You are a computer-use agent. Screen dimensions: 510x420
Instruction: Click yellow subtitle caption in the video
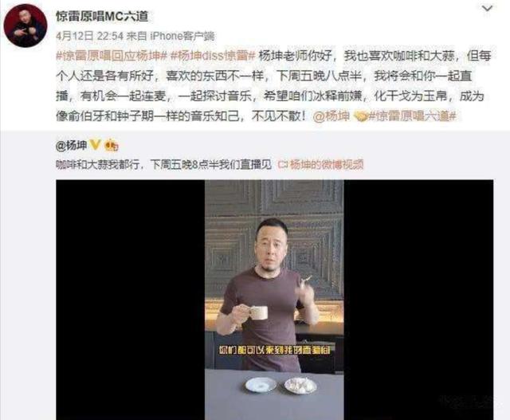[x=274, y=350]
